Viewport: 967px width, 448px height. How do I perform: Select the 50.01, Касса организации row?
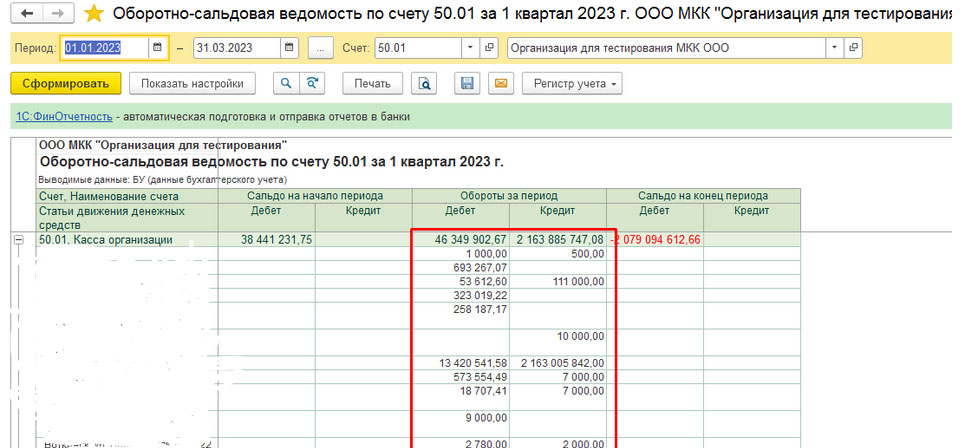[x=418, y=240]
